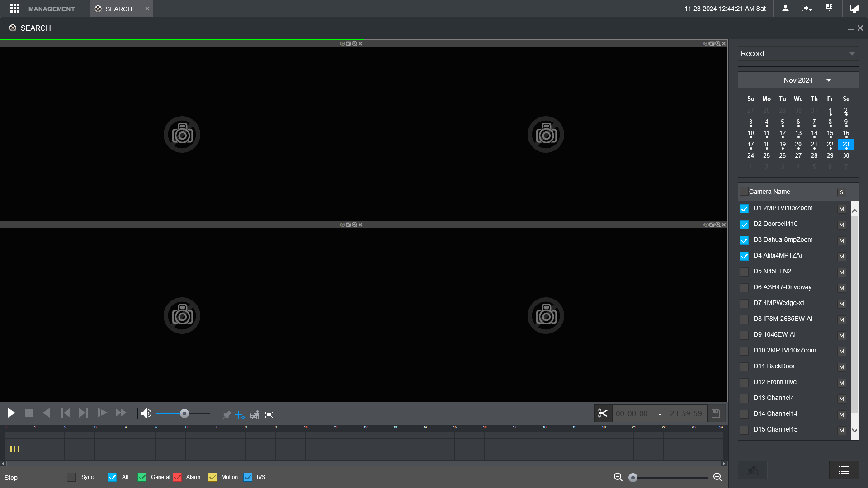The height and width of the screenshot is (488, 868).
Task: Toggle stream type S in Camera Name header
Action: click(x=842, y=192)
